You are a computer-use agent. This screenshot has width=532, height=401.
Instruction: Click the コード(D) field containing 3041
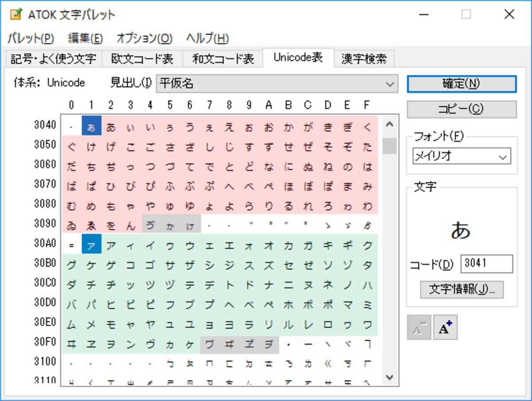click(x=486, y=264)
